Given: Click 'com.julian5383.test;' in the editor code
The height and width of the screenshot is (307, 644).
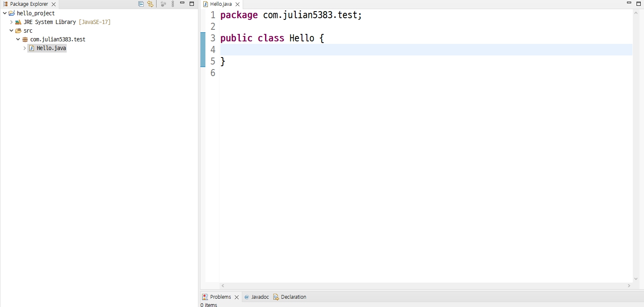Looking at the screenshot, I should (x=313, y=16).
